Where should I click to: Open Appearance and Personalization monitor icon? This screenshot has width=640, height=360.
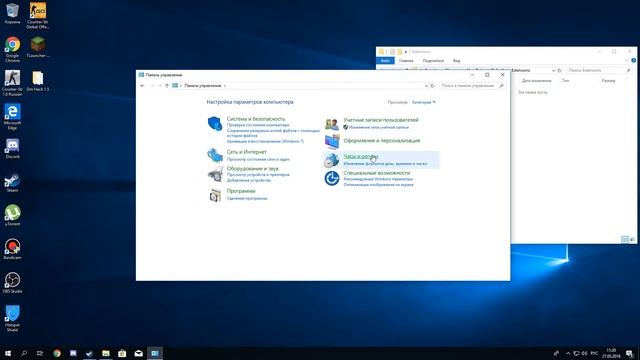pyautogui.click(x=332, y=142)
